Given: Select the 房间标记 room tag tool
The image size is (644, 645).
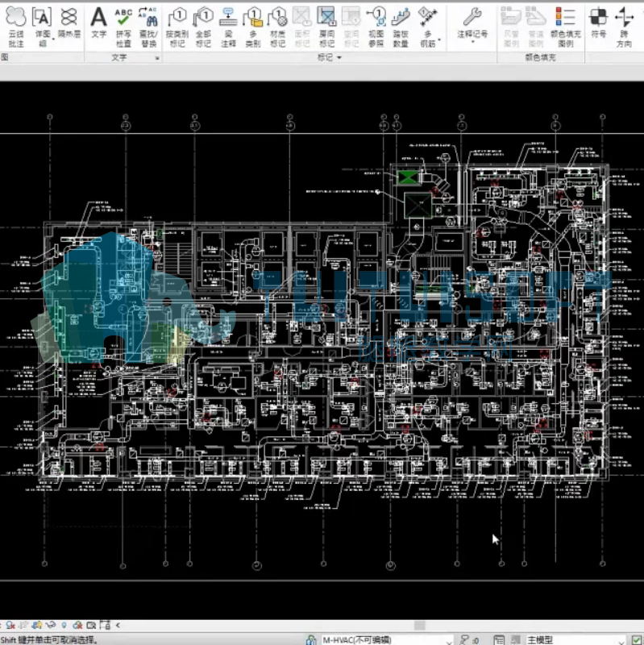Looking at the screenshot, I should (x=326, y=27).
